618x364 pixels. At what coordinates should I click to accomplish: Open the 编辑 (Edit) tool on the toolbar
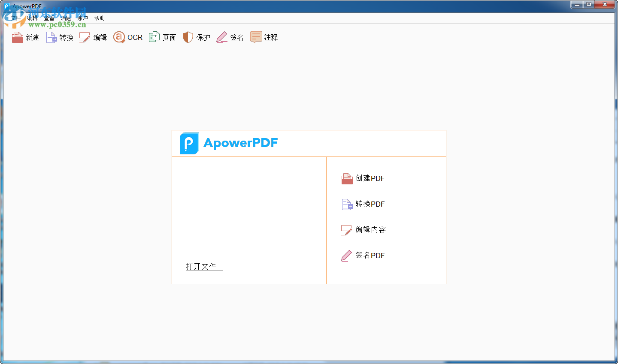click(93, 37)
